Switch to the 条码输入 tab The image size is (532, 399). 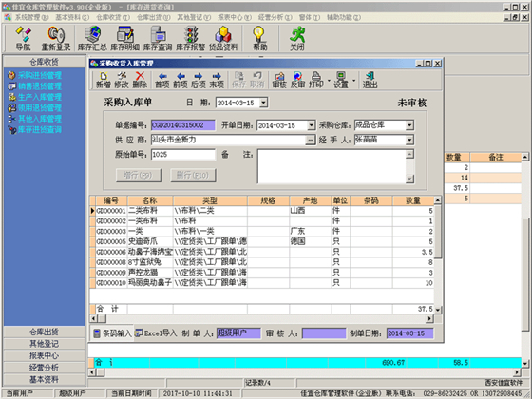pyautogui.click(x=112, y=333)
